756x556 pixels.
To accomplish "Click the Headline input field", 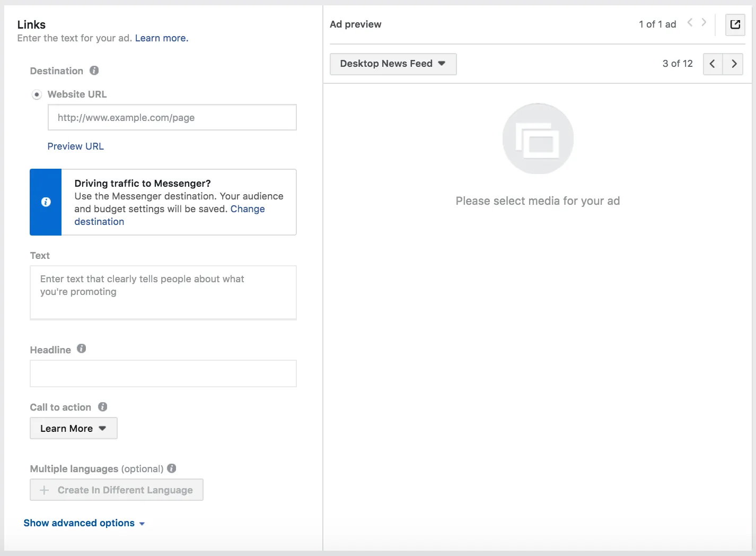I will pyautogui.click(x=163, y=373).
